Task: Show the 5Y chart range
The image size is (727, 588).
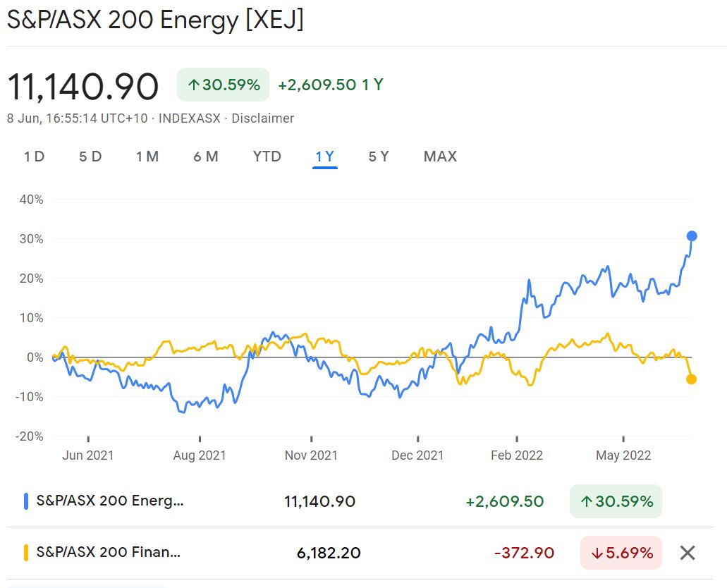Action: click(379, 157)
